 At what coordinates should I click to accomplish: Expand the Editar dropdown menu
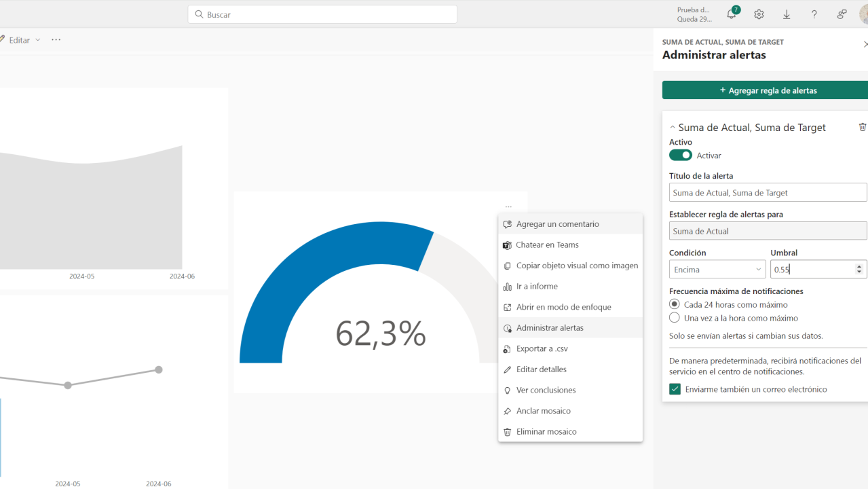tap(37, 40)
